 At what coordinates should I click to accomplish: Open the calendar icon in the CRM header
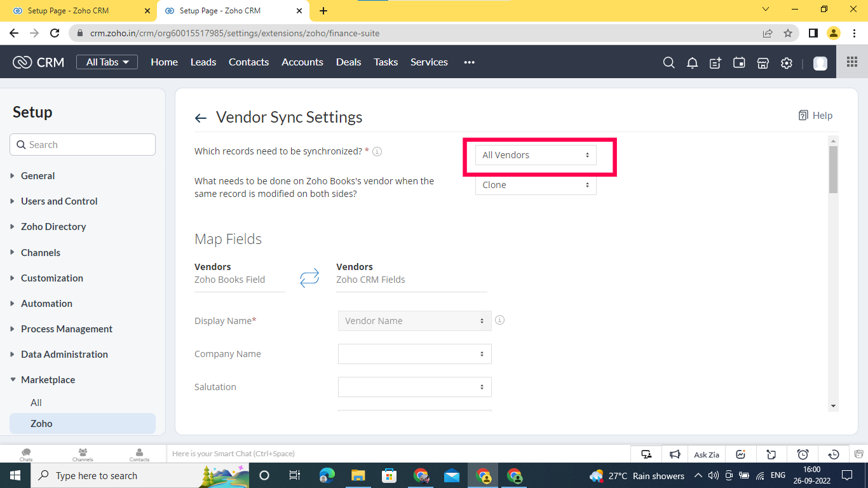click(739, 62)
